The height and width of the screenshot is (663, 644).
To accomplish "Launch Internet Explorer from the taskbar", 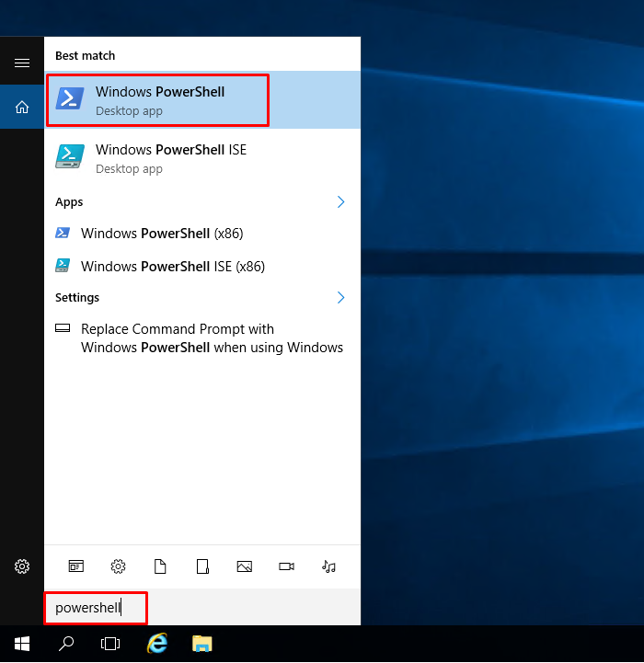I will pos(157,644).
